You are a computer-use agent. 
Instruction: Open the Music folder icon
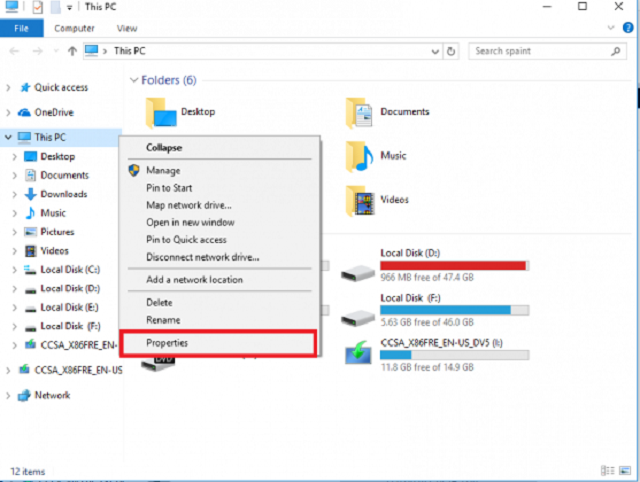tap(359, 157)
